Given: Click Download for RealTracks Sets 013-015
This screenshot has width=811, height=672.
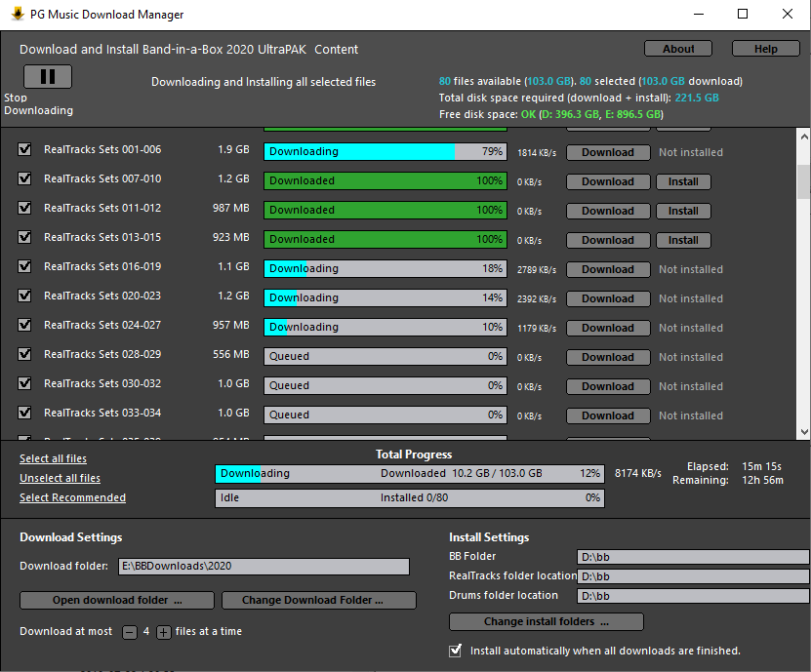Looking at the screenshot, I should coord(608,240).
